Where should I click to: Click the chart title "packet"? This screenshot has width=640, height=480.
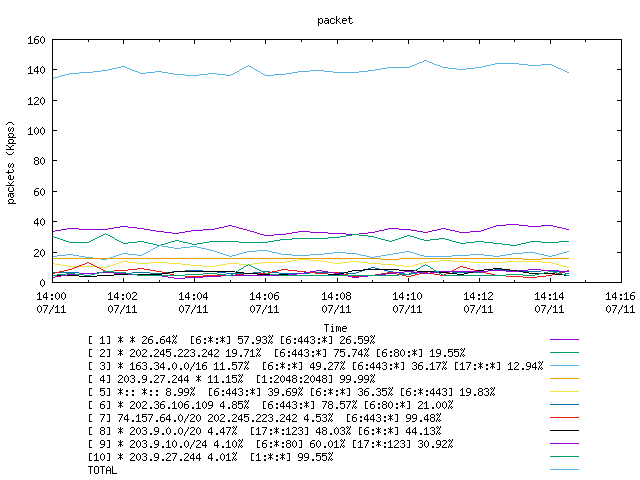click(335, 20)
